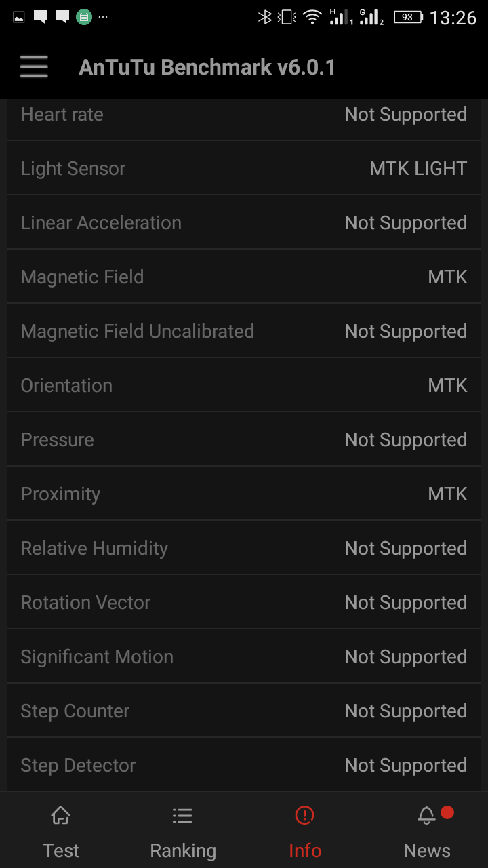The image size is (488, 868).
Task: Tap the AnTuTu Benchmark v6.0.1 title
Action: pyautogui.click(x=207, y=67)
